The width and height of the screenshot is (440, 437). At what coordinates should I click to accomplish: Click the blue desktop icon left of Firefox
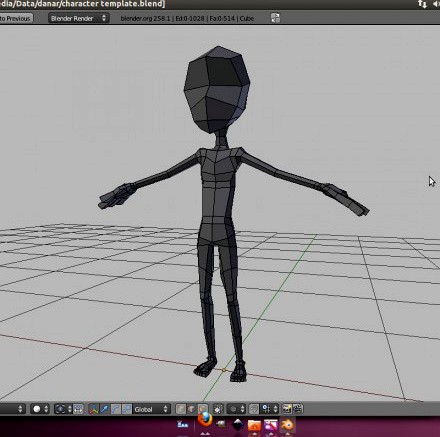pos(183,425)
